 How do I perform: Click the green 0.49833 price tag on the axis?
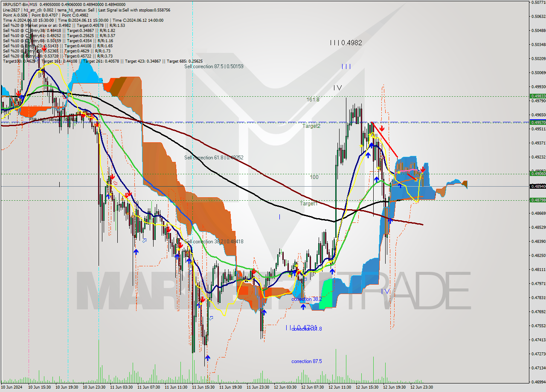pos(537,96)
